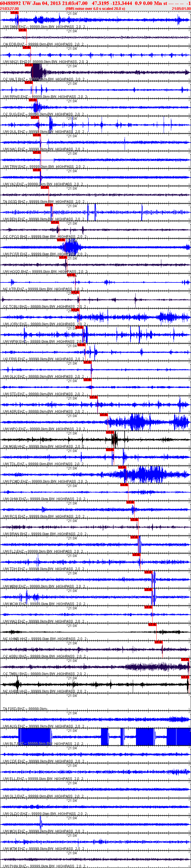
Task: Click the UW TDL EHZ station label
Action: [13, 464]
